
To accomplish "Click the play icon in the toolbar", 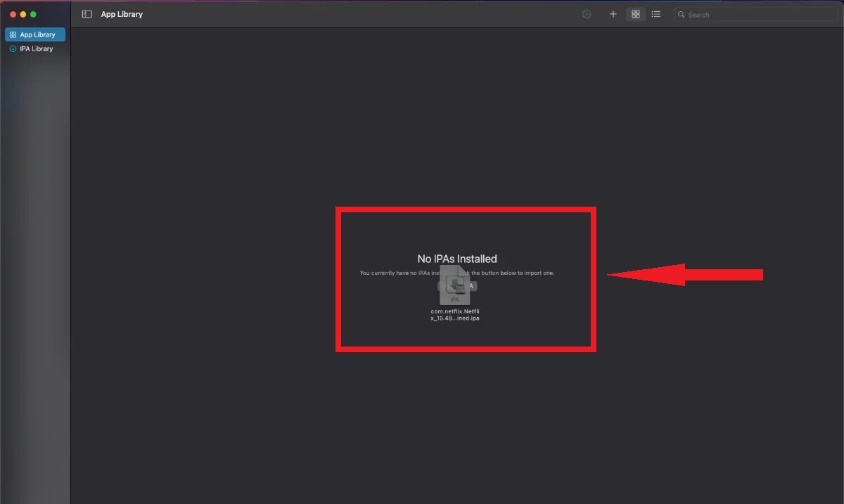I will 587,13.
